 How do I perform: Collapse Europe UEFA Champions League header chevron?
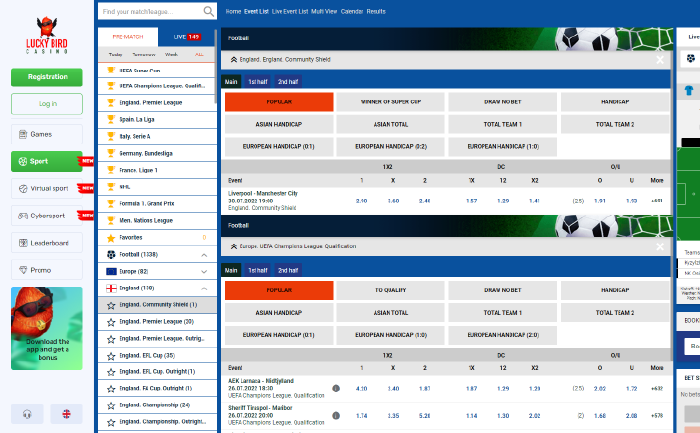[233, 246]
